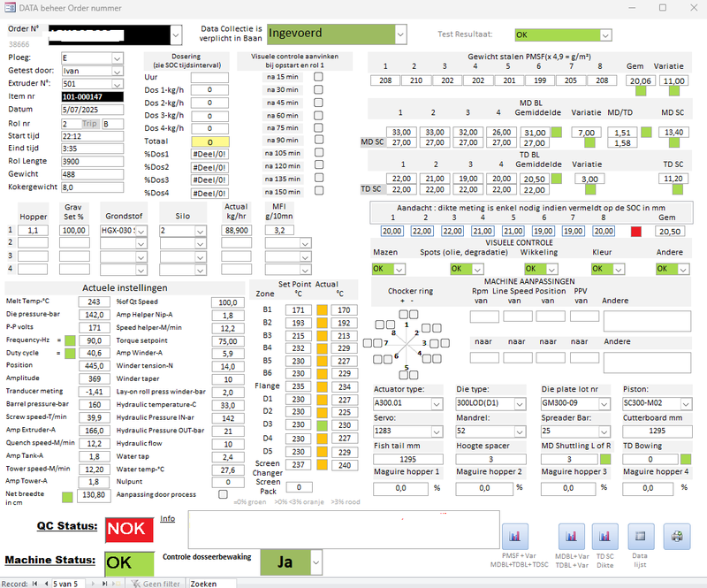Tick the 'na 90 min' checkbox
This screenshot has height=588, width=707.
tap(318, 141)
